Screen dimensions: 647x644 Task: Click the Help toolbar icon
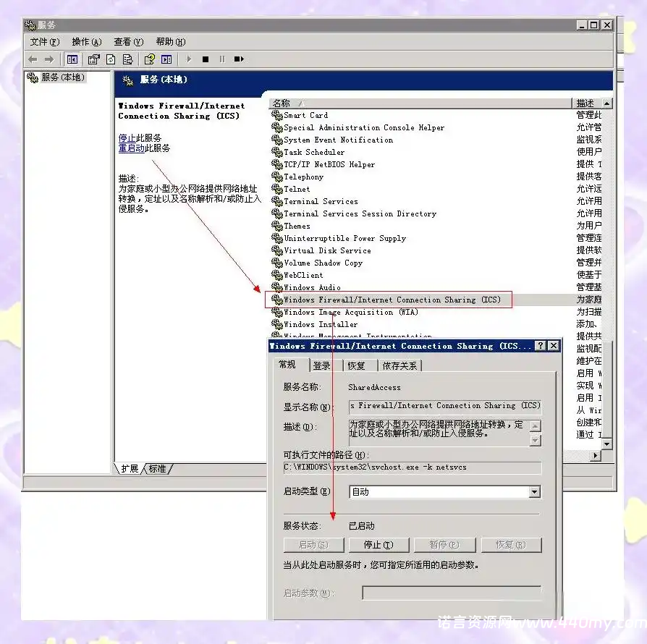[x=149, y=59]
